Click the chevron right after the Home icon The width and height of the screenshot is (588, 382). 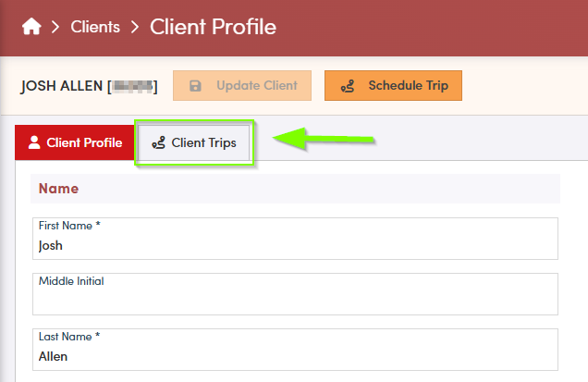coord(56,27)
